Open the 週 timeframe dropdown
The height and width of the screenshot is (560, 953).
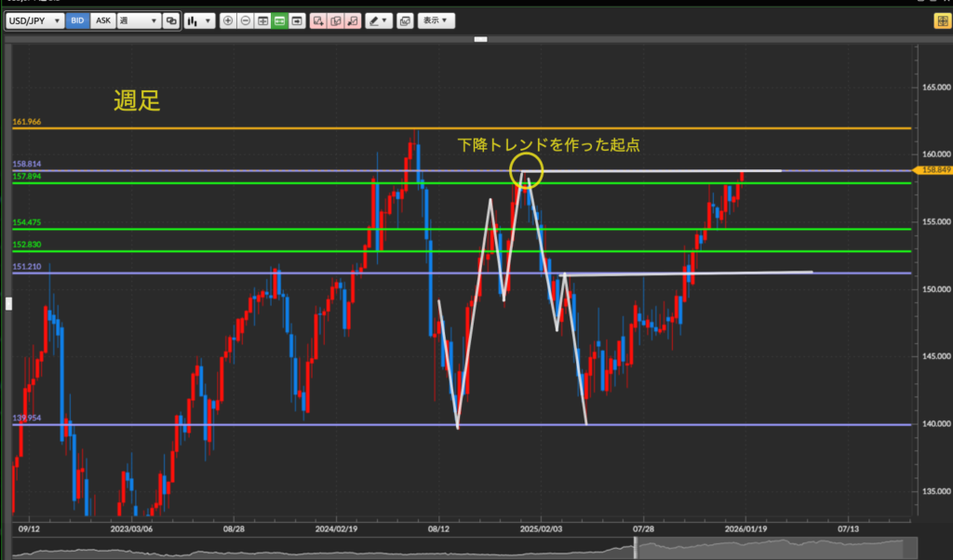pos(137,20)
